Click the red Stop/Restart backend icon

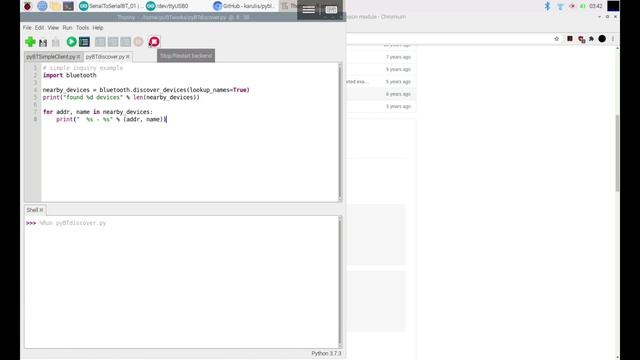[x=154, y=42]
